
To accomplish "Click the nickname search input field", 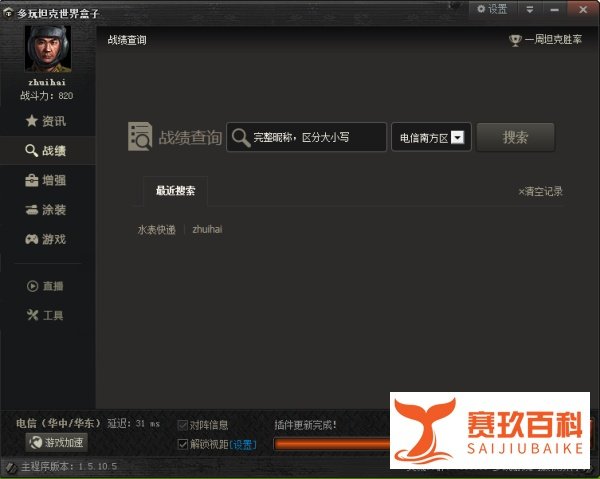I will point(307,137).
